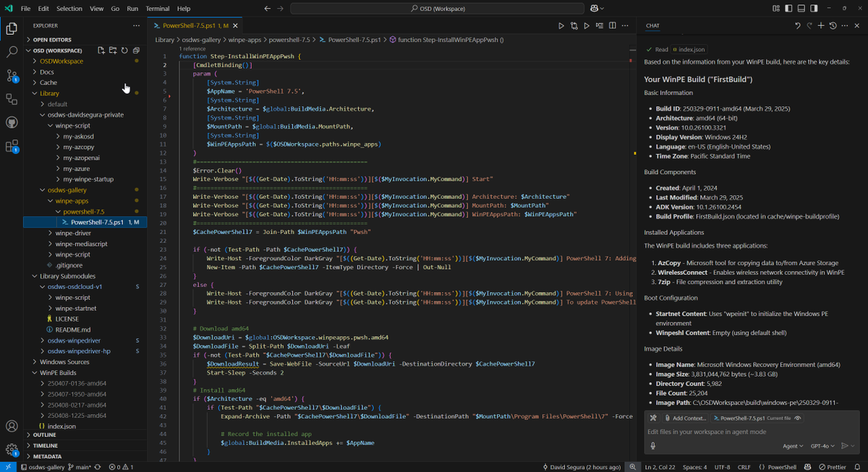Start voice chat with microphone icon
This screenshot has height=472, width=868.
click(x=653, y=446)
